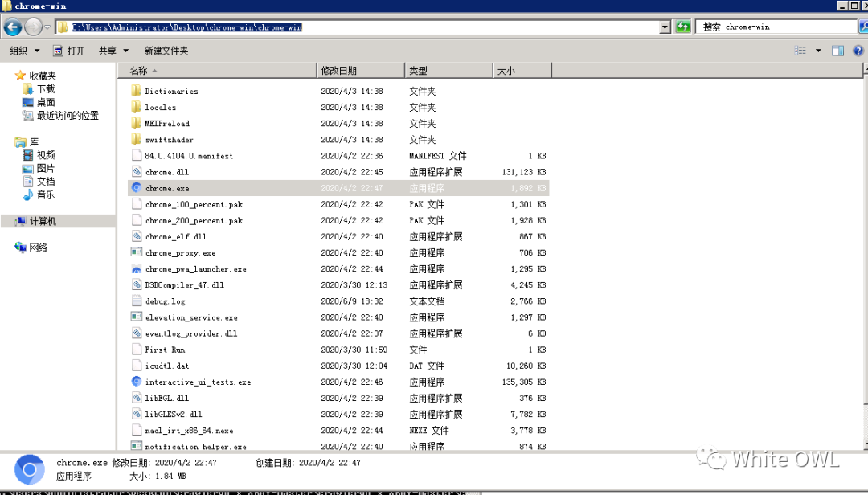Click the Forward navigation arrow
The height and width of the screenshot is (495, 868).
click(x=33, y=27)
